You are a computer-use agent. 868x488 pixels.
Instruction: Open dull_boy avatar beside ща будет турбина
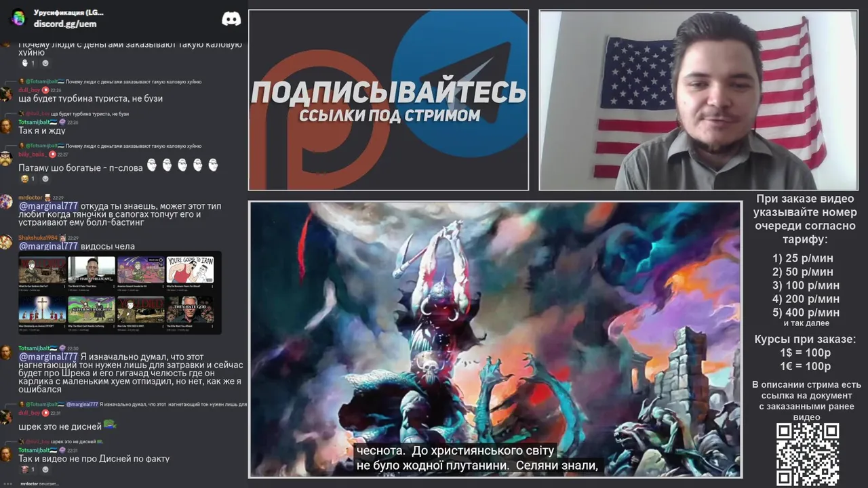6,95
